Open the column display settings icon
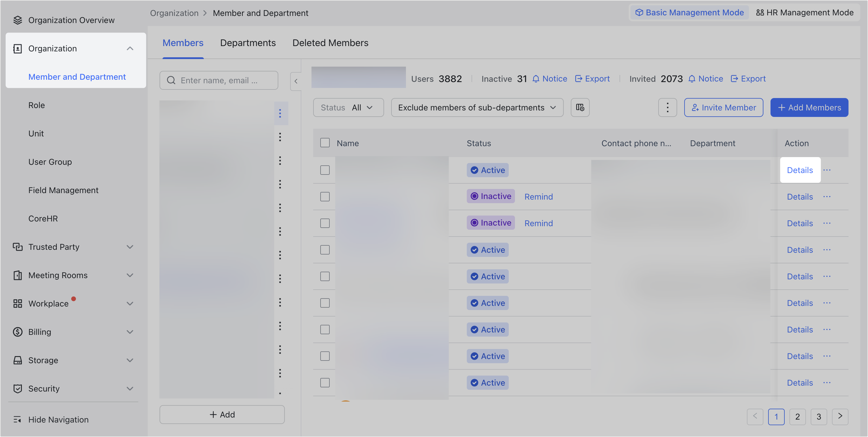This screenshot has height=437, width=868. (x=580, y=107)
